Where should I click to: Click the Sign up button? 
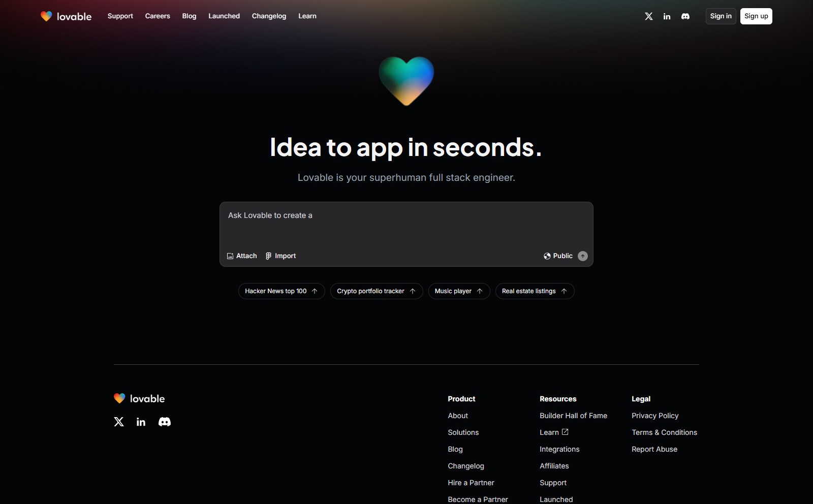coord(756,16)
